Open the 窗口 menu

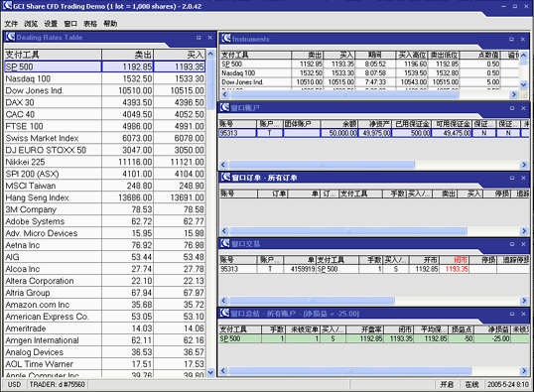coord(70,24)
